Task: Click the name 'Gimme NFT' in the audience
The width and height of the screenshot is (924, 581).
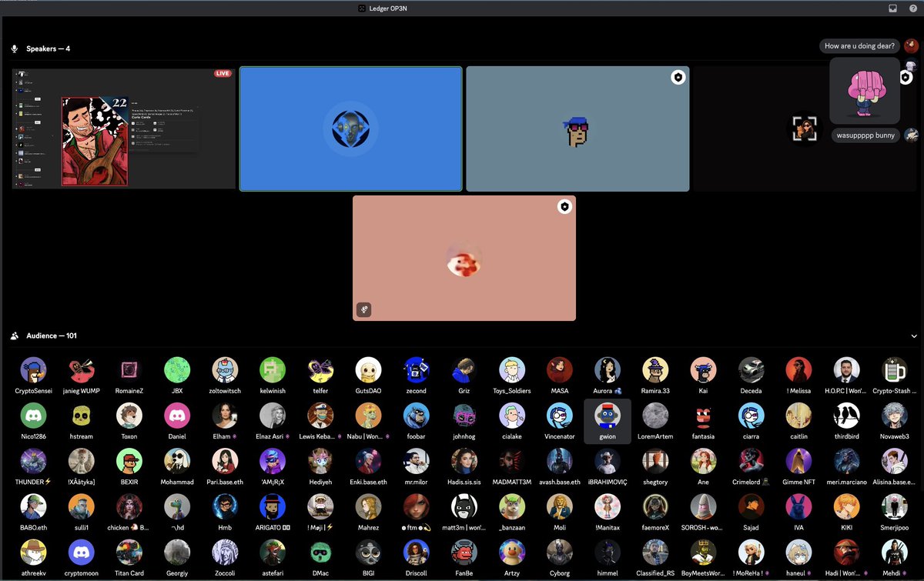Action: click(x=798, y=482)
